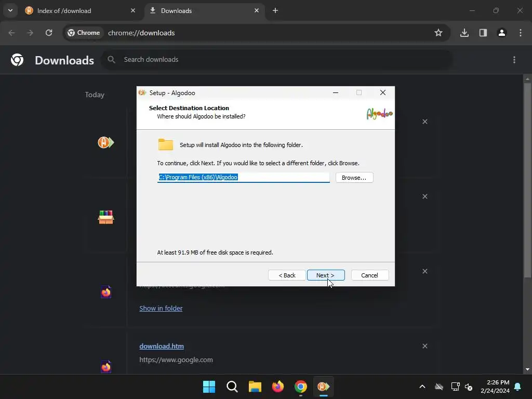This screenshot has width=532, height=399.
Task: Open the notification bell icon
Action: tap(518, 387)
